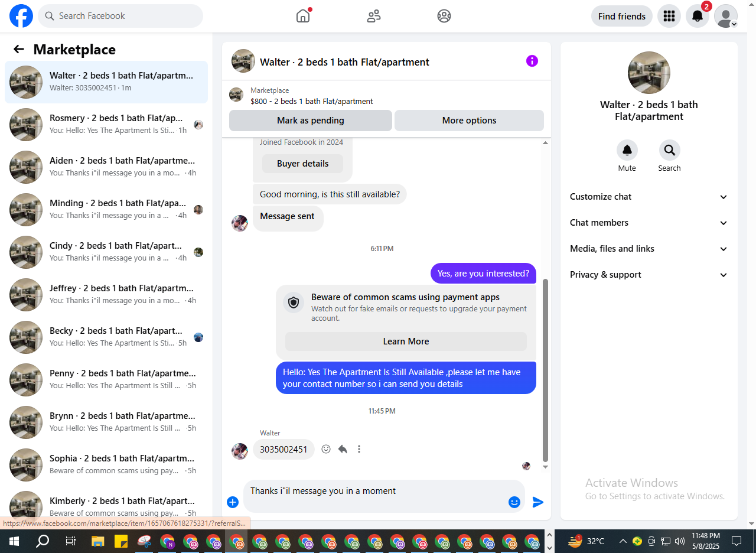756x553 pixels.
Task: Open the purple conversation information icon
Action: (532, 61)
